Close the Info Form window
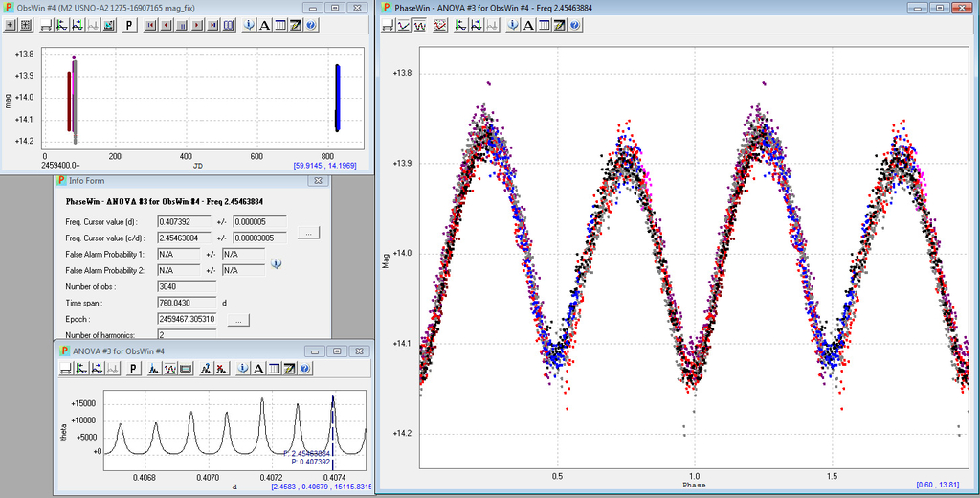This screenshot has width=980, height=498. [319, 180]
